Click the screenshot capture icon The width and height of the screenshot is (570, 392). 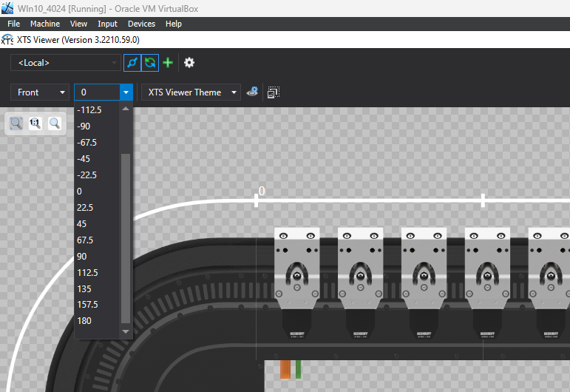(273, 92)
